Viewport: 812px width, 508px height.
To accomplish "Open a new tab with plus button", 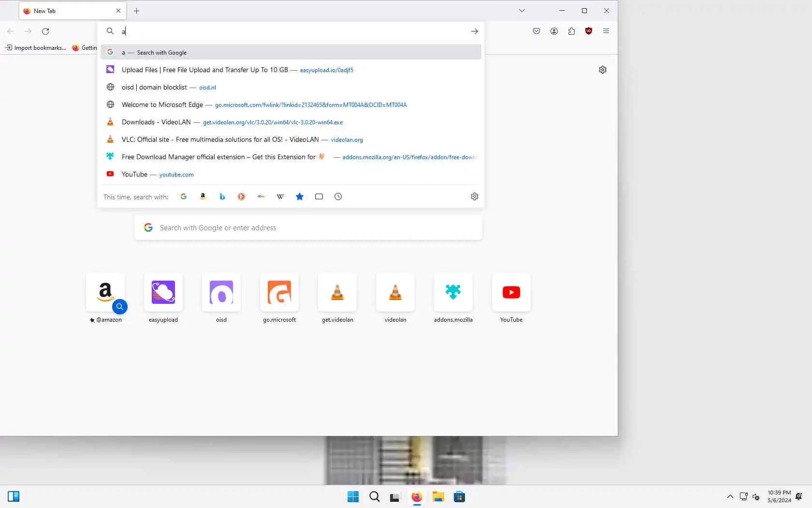I will (x=137, y=11).
